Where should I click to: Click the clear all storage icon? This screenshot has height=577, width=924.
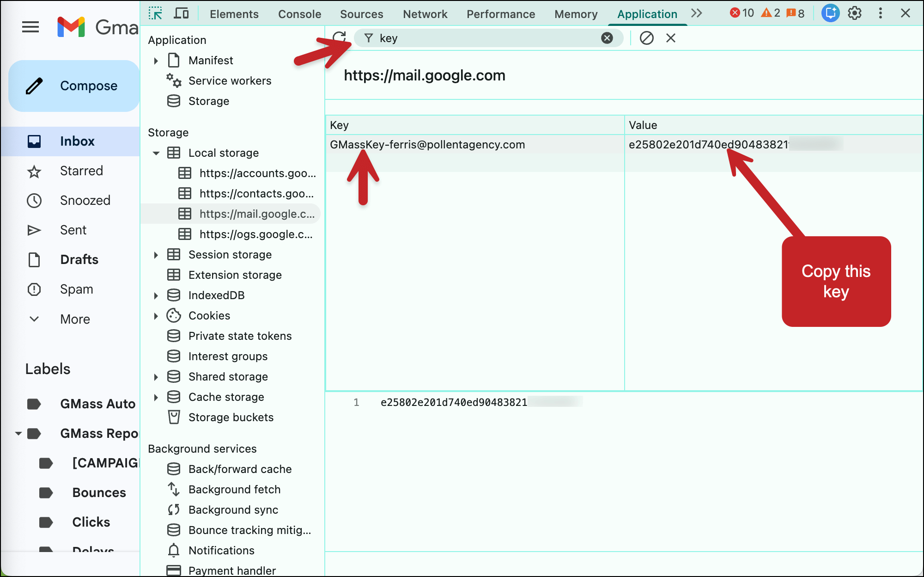point(646,38)
